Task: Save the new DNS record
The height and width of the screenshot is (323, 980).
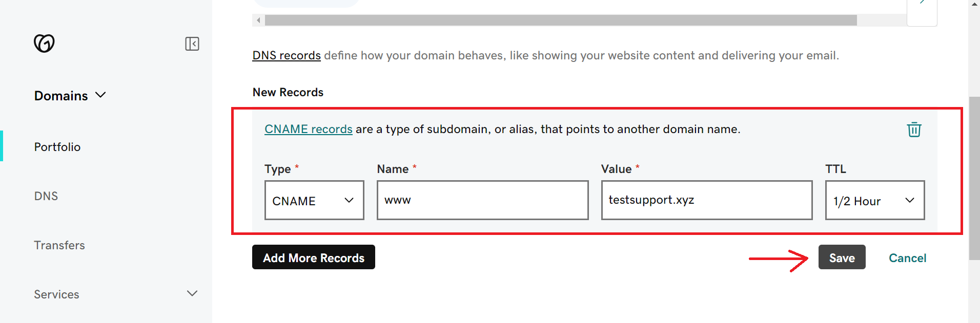Action: click(842, 257)
